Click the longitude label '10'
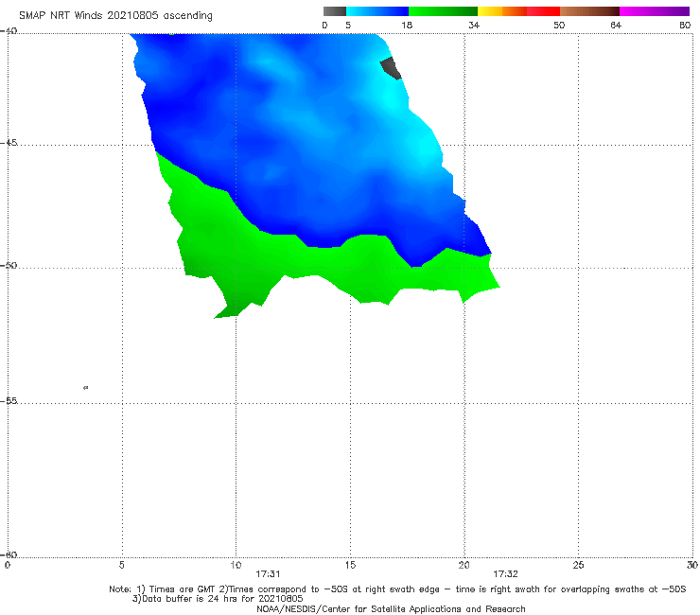This screenshot has height=615, width=700. [236, 565]
